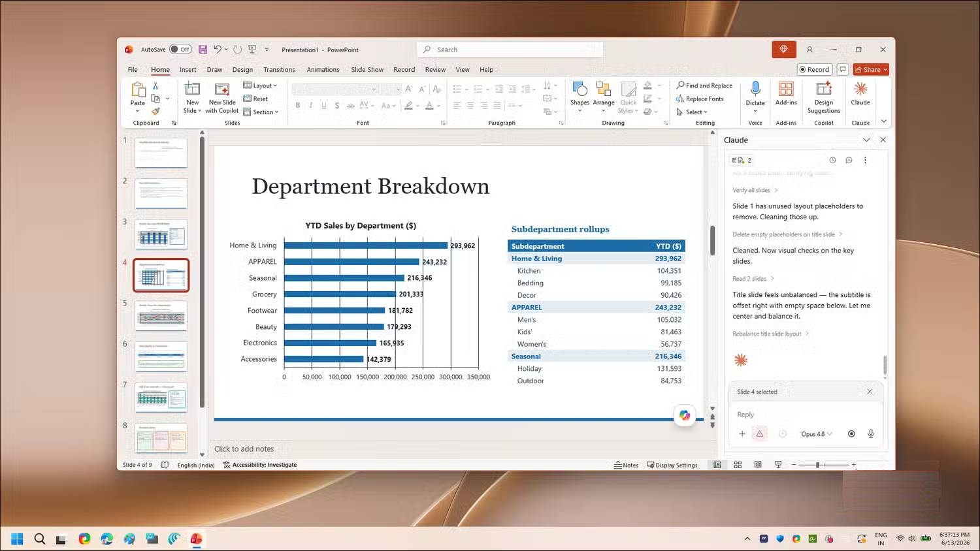Image resolution: width=980 pixels, height=551 pixels.
Task: Create a New Slide with Copilot
Action: click(x=222, y=97)
